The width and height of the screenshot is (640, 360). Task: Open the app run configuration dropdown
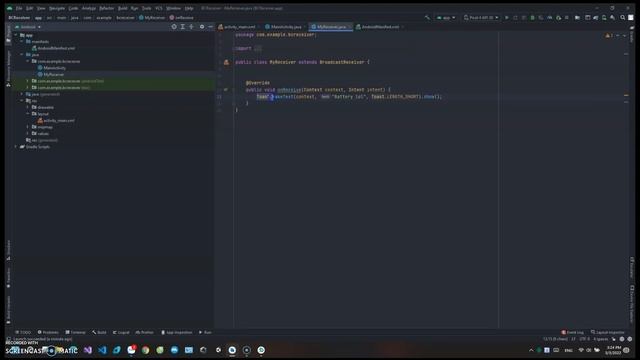click(x=446, y=18)
